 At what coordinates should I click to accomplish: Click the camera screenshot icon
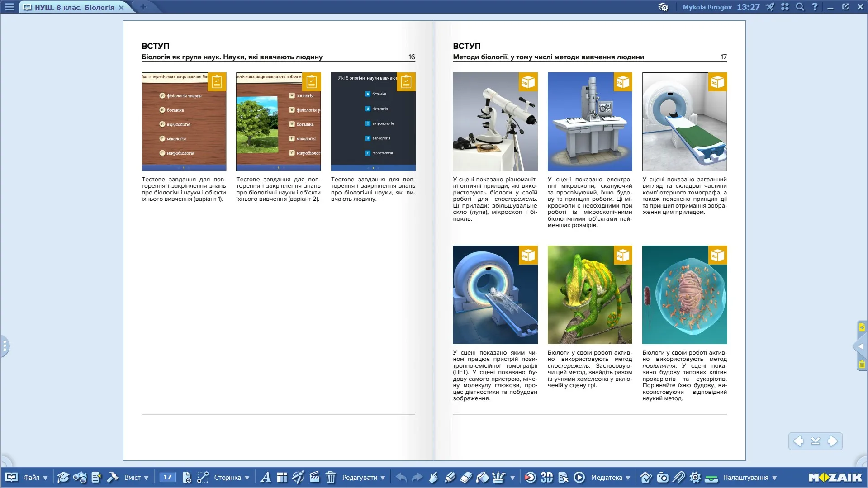[663, 478]
